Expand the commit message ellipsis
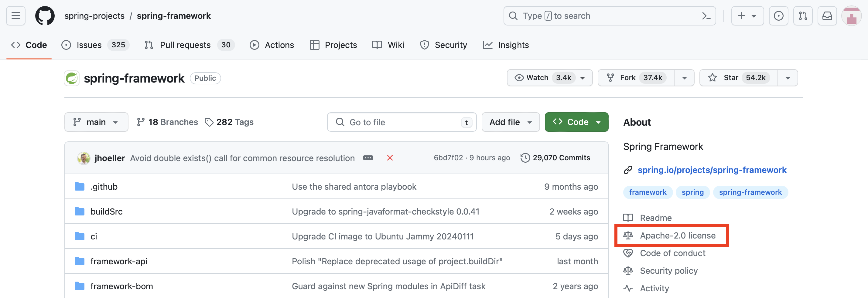868x298 pixels. coord(368,158)
